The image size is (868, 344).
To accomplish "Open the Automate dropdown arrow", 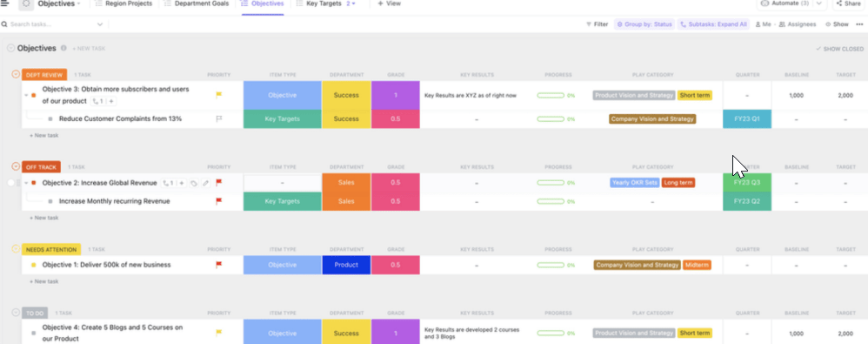I will point(820,3).
